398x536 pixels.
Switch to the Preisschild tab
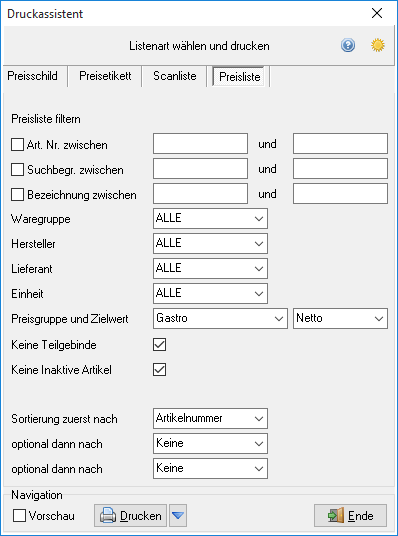coord(33,76)
